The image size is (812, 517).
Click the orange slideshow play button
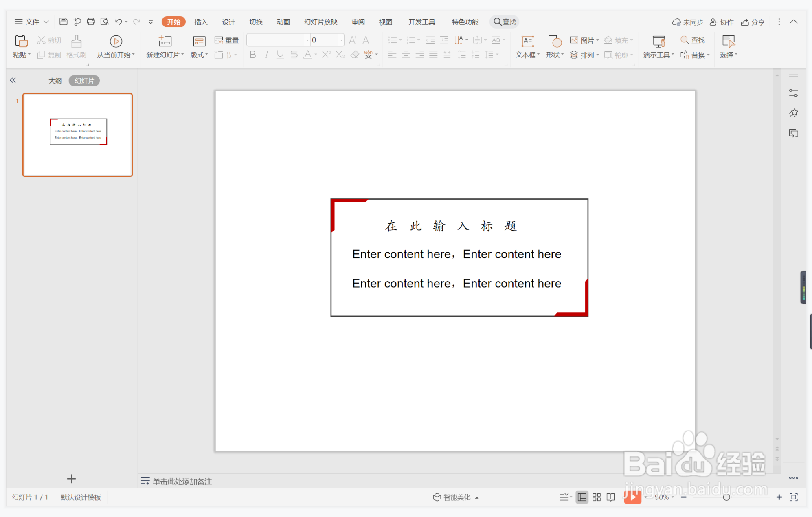(x=632, y=497)
